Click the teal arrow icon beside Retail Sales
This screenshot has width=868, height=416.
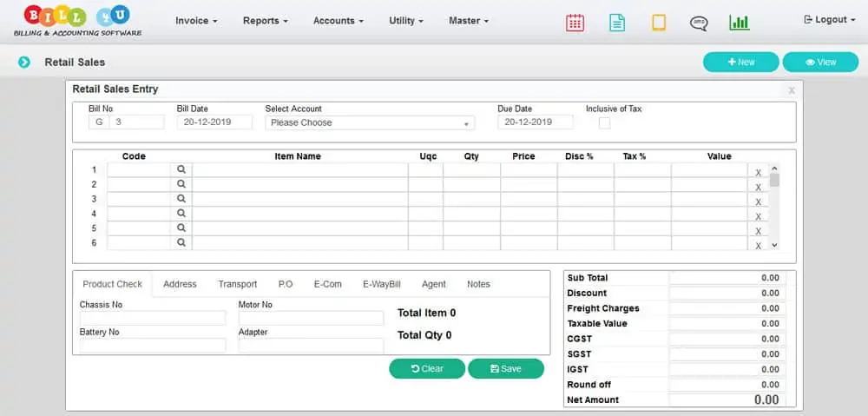[x=23, y=62]
